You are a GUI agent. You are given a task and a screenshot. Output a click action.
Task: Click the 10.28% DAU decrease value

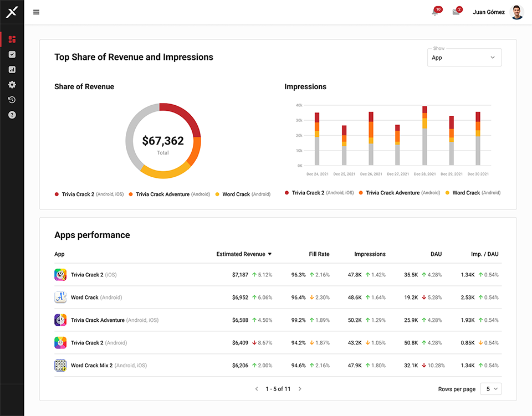click(x=436, y=366)
